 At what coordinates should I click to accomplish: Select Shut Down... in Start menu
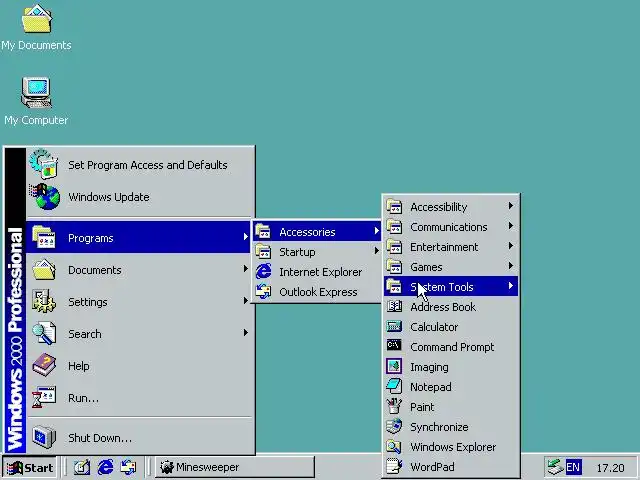[139, 437]
